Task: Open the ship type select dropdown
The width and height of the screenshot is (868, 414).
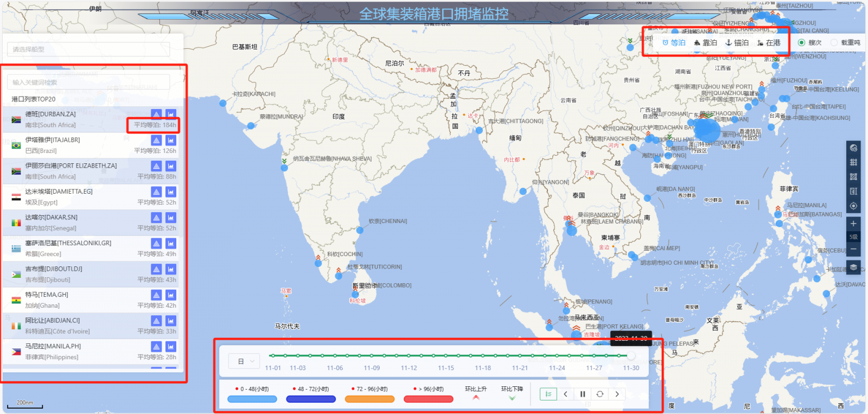Action: [x=88, y=49]
